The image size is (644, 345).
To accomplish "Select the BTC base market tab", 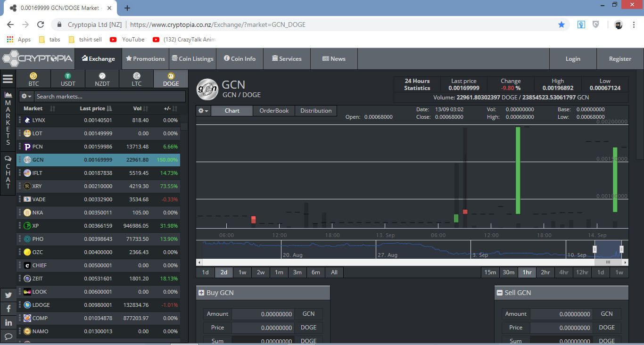I will 33,79.
